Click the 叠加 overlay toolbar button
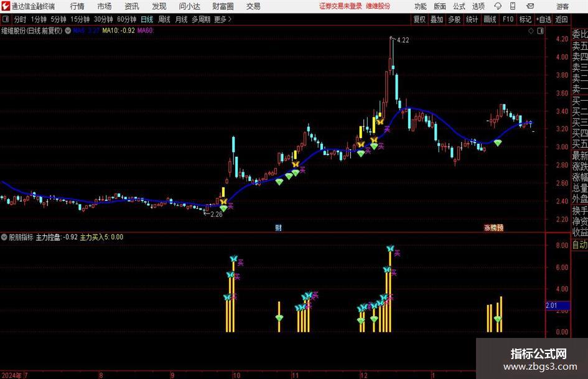This screenshot has width=588, height=379. click(437, 19)
